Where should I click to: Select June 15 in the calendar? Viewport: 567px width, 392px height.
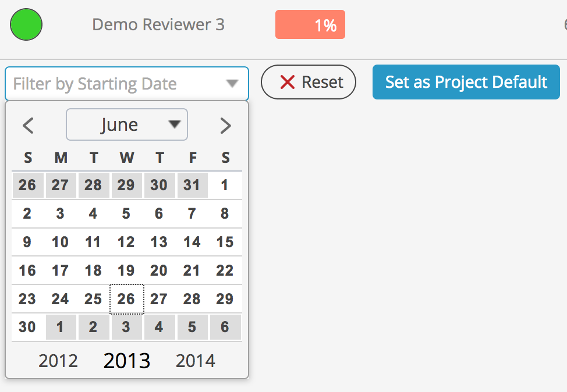(225, 242)
